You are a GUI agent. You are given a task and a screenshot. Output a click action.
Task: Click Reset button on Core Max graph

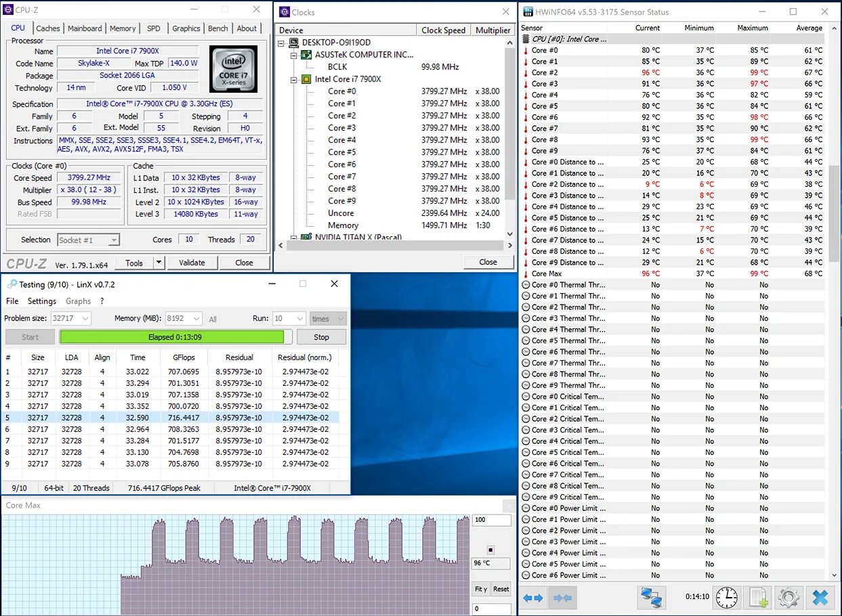501,589
